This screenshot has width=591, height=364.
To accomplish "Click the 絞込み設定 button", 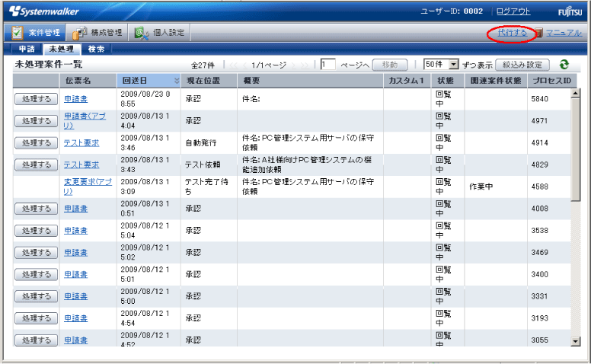I will 522,65.
